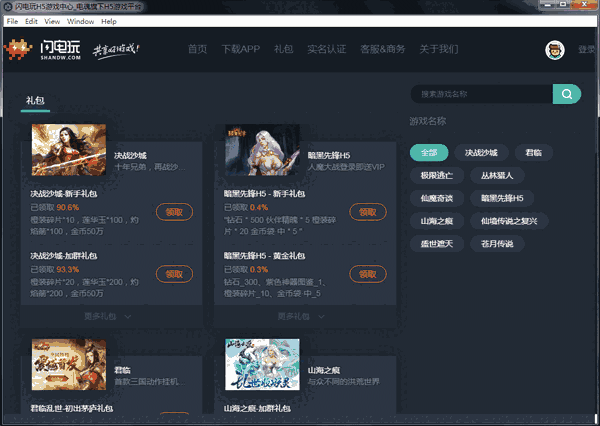
Task: Click the Shandw.com pixel logo
Action: [x=18, y=49]
